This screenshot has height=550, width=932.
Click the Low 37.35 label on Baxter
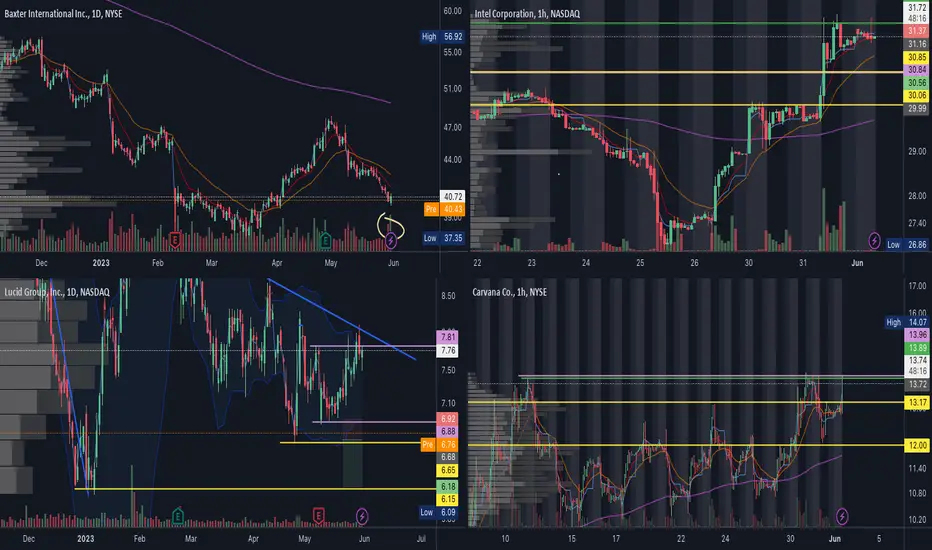[x=443, y=238]
